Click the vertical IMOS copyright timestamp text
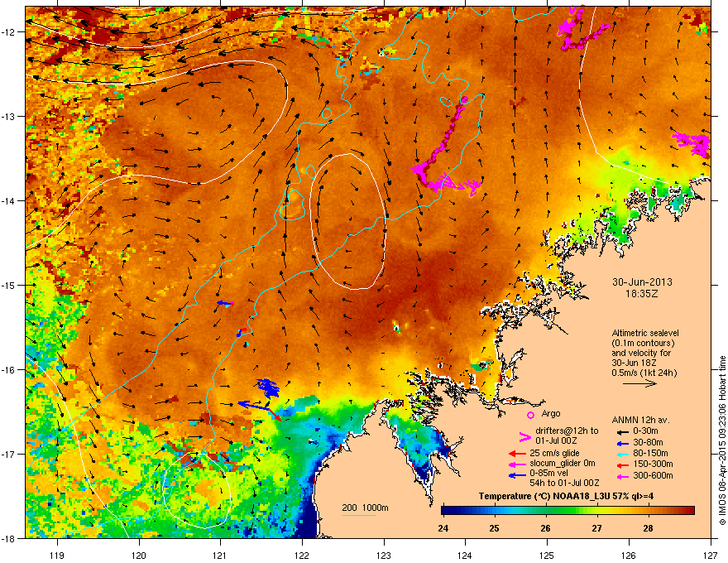The width and height of the screenshot is (728, 563). pos(722,440)
